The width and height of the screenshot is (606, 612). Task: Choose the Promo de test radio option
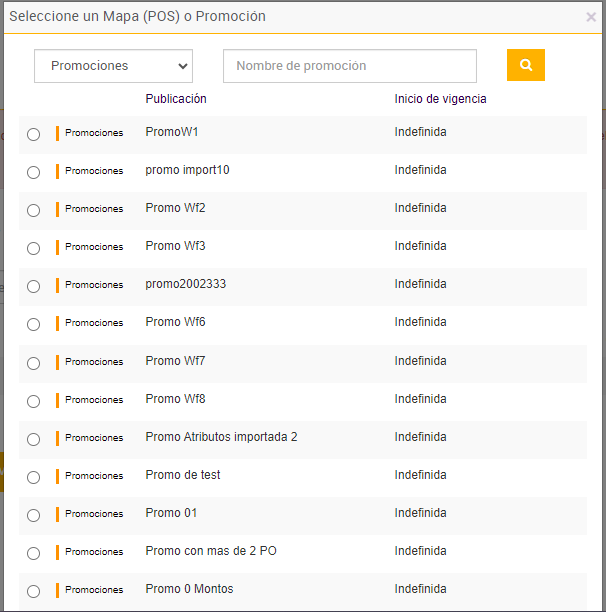point(34,477)
